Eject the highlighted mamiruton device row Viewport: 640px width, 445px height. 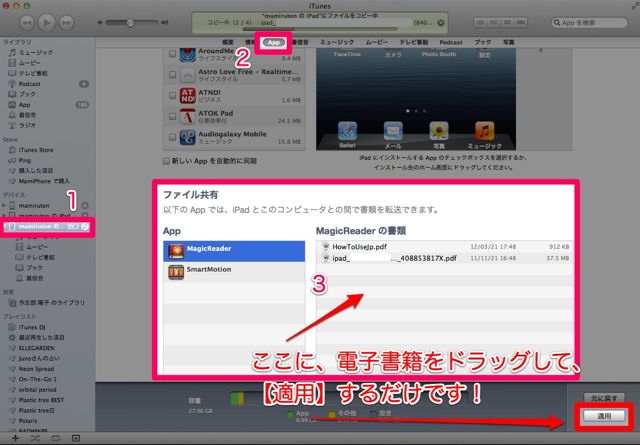(85, 226)
